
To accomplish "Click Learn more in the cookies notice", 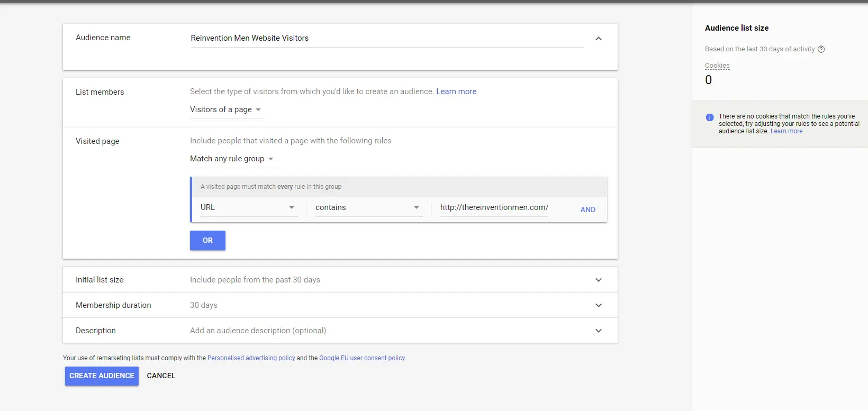I will pyautogui.click(x=786, y=131).
